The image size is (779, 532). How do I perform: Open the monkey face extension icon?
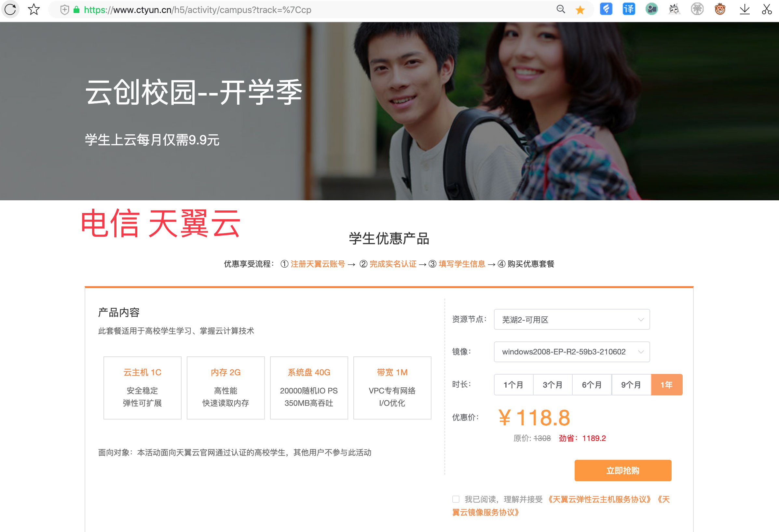click(720, 9)
